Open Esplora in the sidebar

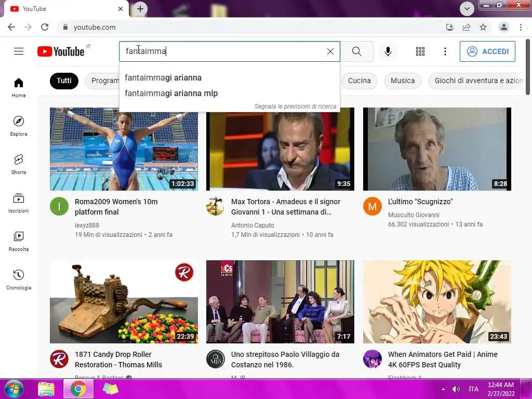click(19, 126)
